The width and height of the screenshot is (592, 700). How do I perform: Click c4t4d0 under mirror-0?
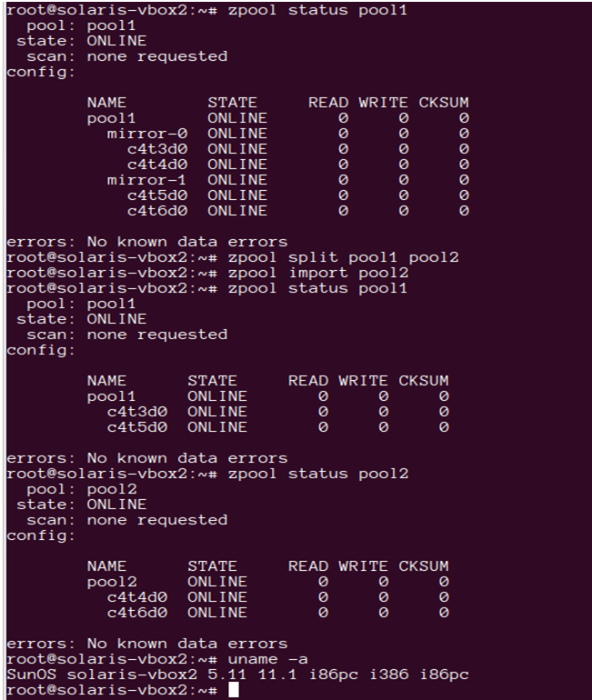tap(157, 165)
